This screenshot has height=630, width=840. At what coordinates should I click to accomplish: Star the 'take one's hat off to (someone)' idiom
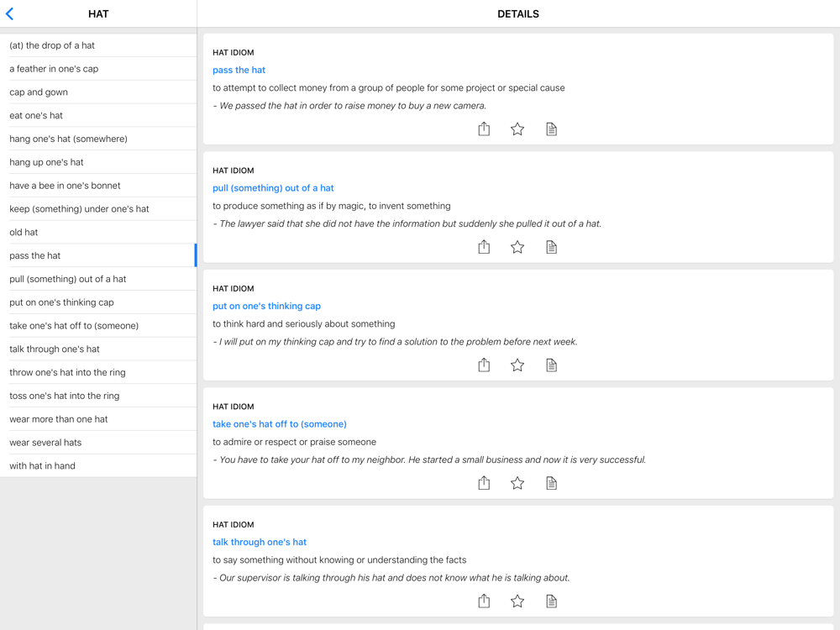tap(517, 483)
